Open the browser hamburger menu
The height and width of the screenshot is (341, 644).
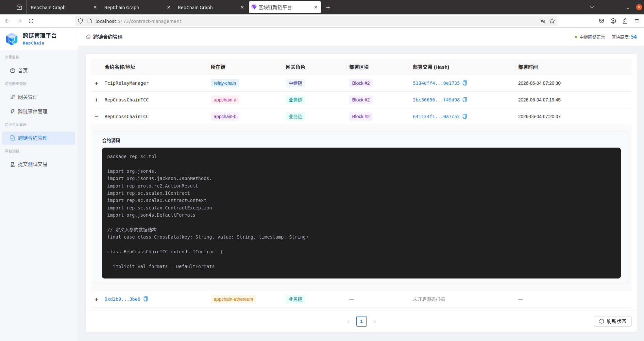pyautogui.click(x=637, y=21)
